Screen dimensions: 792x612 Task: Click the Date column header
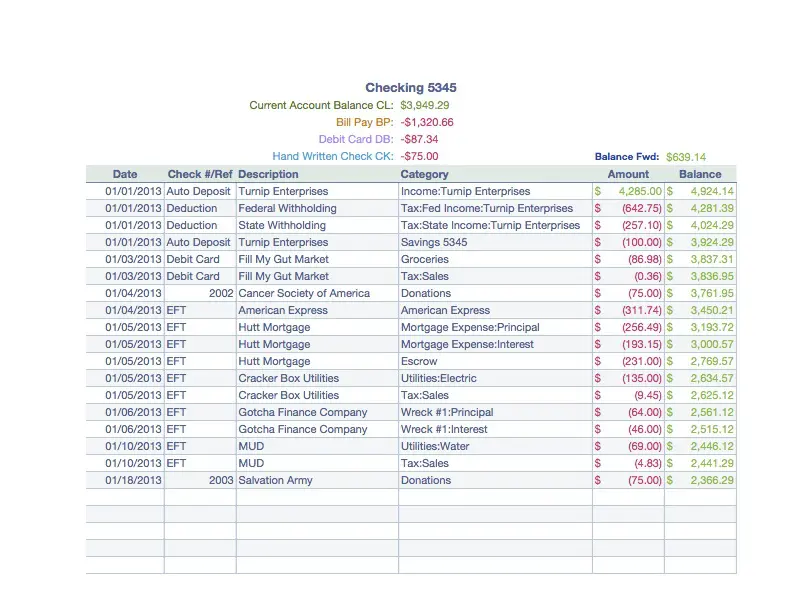125,174
